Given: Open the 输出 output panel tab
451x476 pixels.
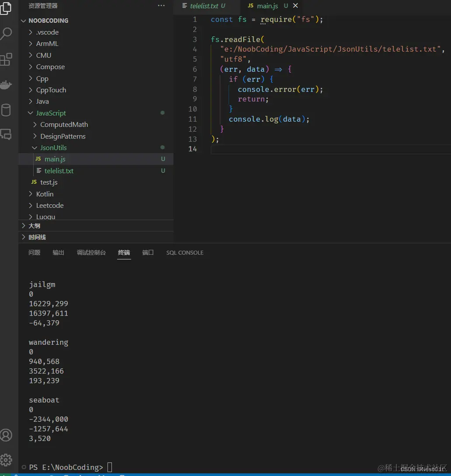Looking at the screenshot, I should click(x=58, y=252).
